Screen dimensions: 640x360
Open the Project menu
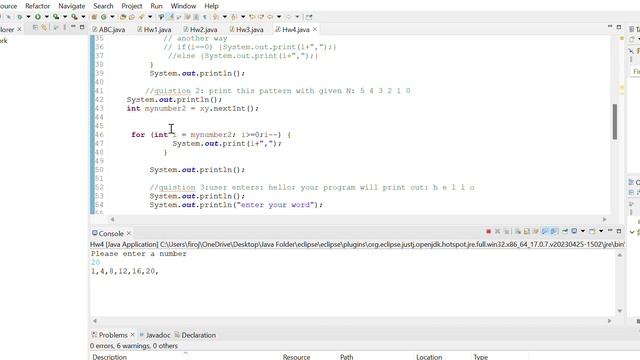[132, 6]
